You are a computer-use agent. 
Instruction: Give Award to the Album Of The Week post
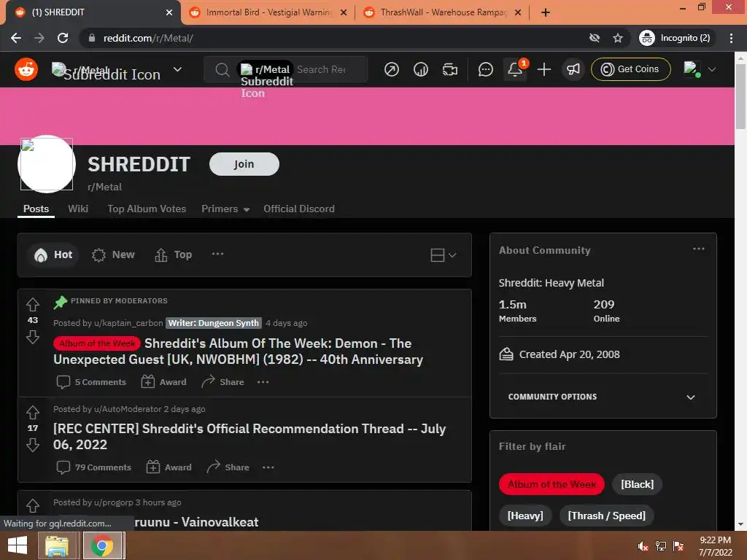(x=163, y=382)
